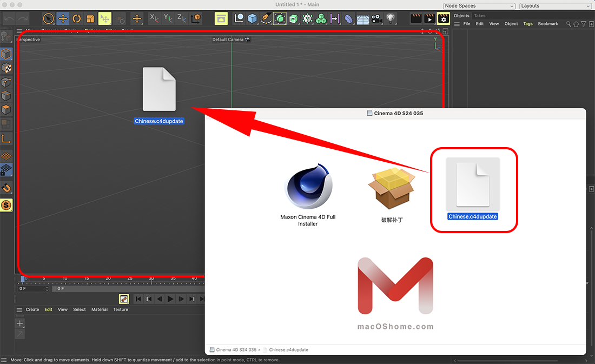Viewport: 595px width, 364px height.
Task: Toggle Viewport Solo S icon
Action: 6,206
